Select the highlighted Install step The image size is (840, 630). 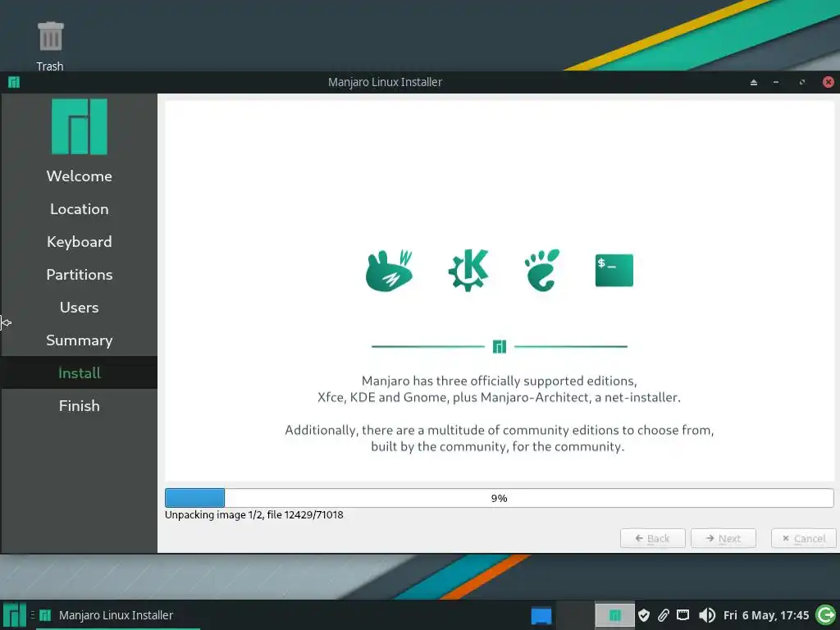(x=80, y=373)
